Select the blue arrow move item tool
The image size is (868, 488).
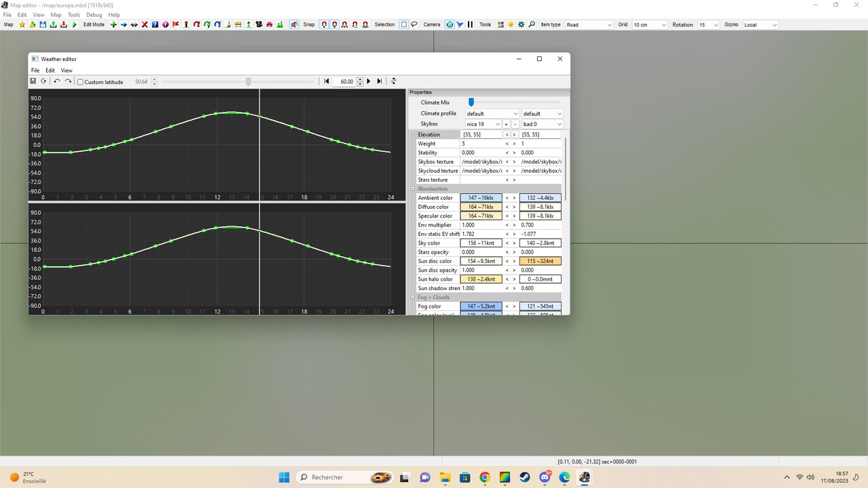(x=123, y=24)
